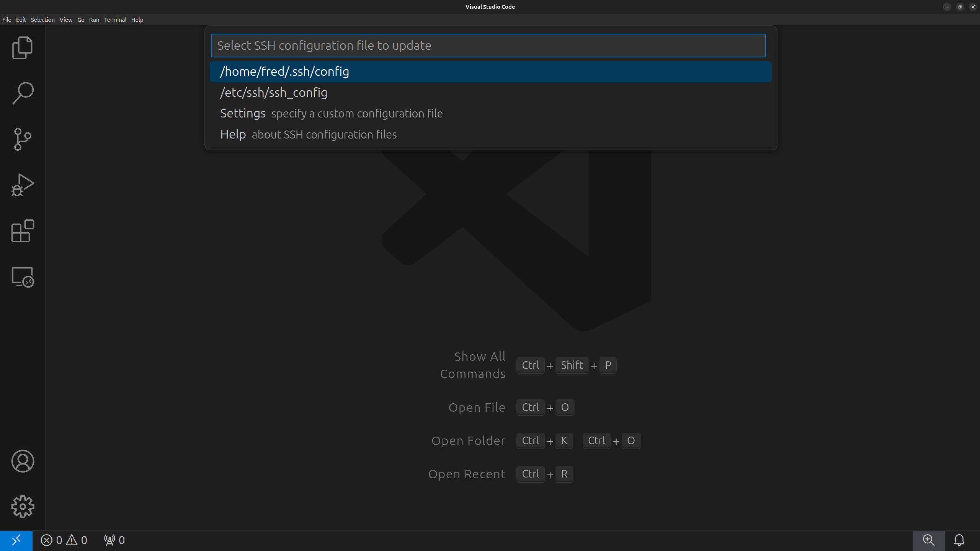The image size is (980, 551).
Task: Click the remote window indicator in status bar
Action: point(16,540)
